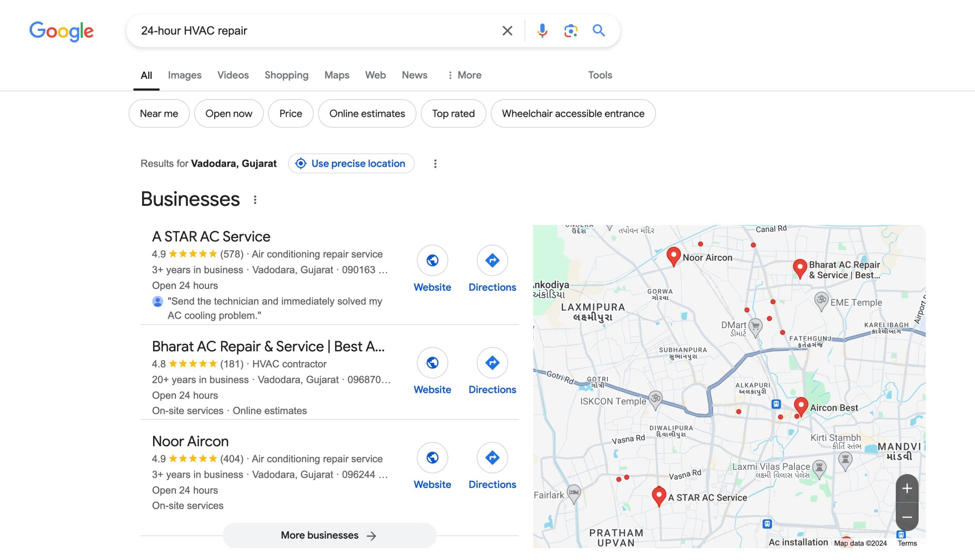Open Google Lens image search

571,31
